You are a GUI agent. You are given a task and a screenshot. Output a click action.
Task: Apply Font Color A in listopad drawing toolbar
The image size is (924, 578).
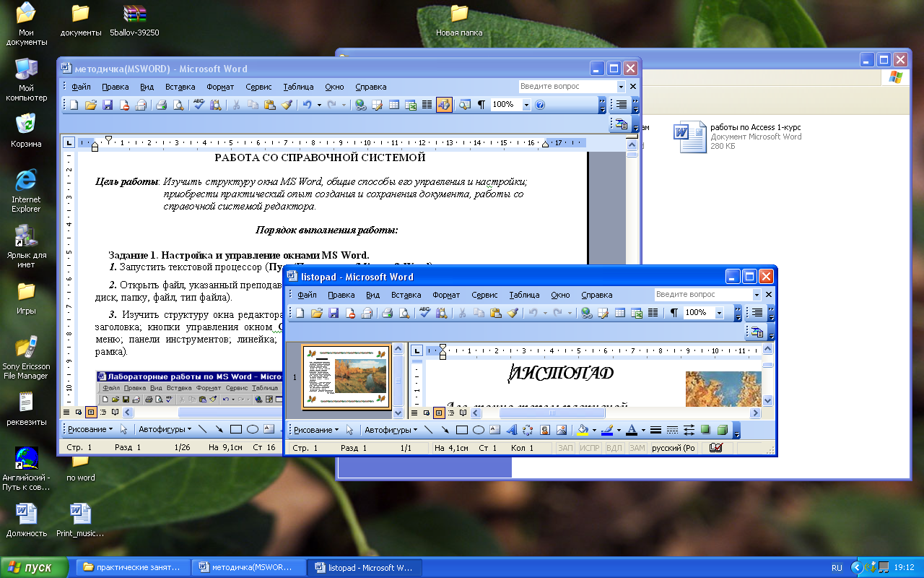click(632, 430)
